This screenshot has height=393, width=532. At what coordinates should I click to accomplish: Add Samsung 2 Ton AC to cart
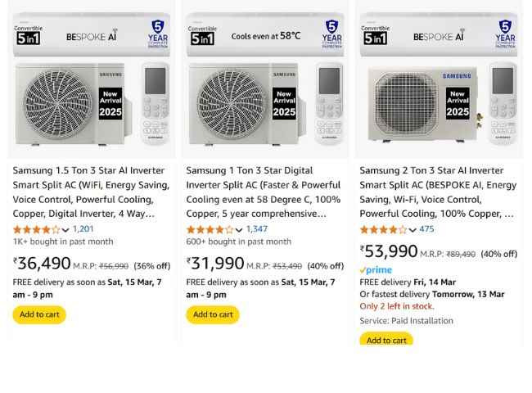pyautogui.click(x=386, y=340)
